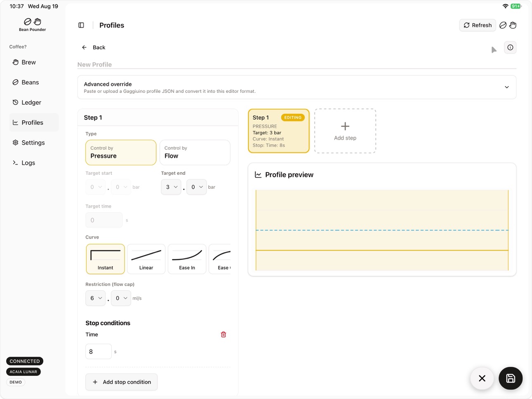Open Target end whole bar dropdown
Screen dimensions: 532x399
pos(171,187)
